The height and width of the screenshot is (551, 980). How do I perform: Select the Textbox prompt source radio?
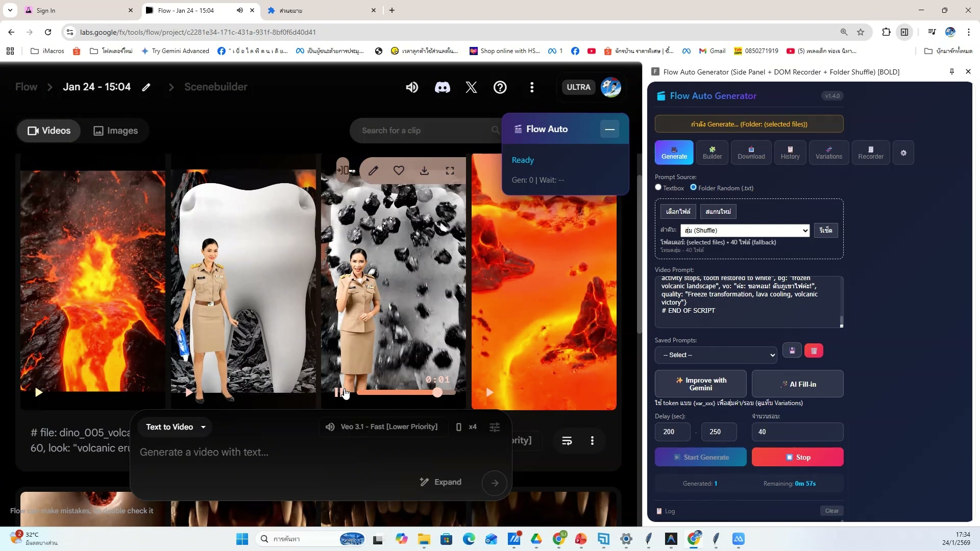pos(658,187)
